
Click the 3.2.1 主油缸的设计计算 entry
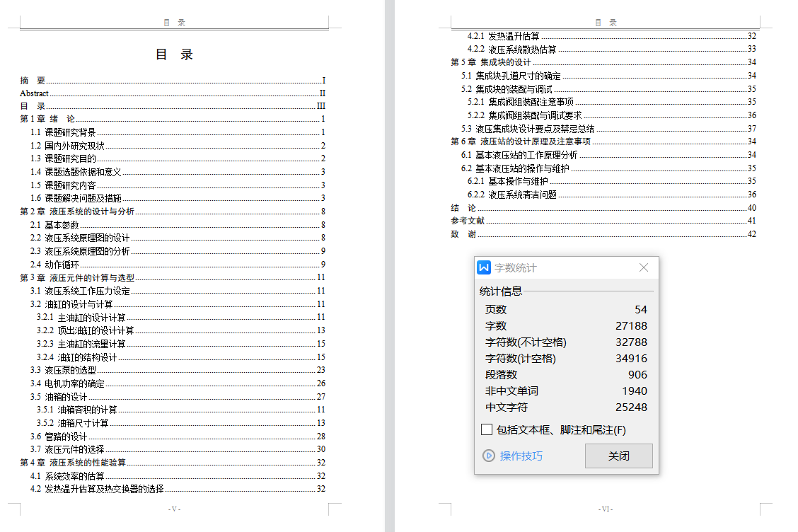point(180,317)
